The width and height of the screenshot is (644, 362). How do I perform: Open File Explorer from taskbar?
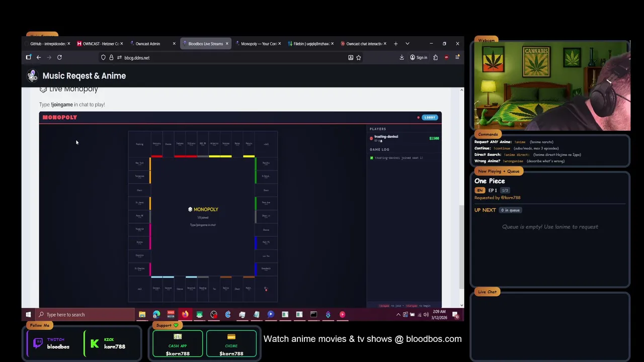142,315
